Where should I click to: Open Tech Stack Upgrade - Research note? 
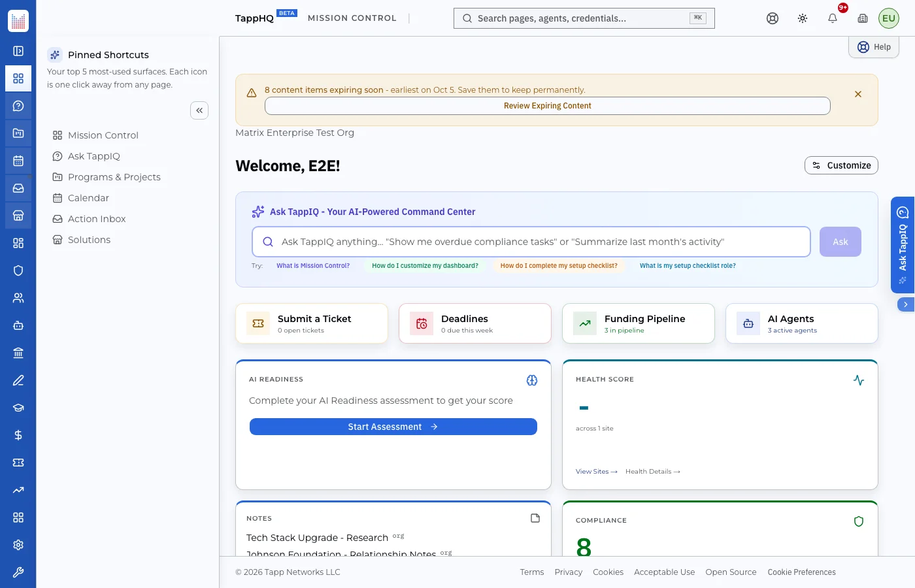coord(317,538)
